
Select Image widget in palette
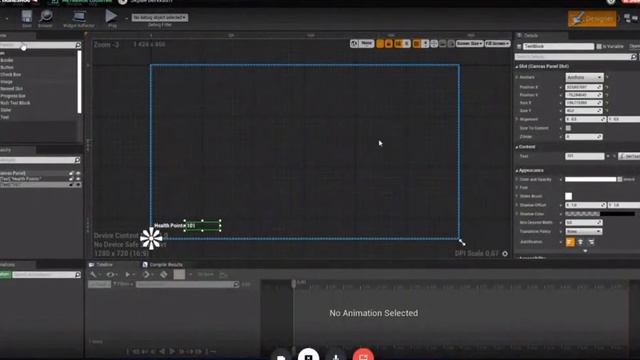[7, 82]
